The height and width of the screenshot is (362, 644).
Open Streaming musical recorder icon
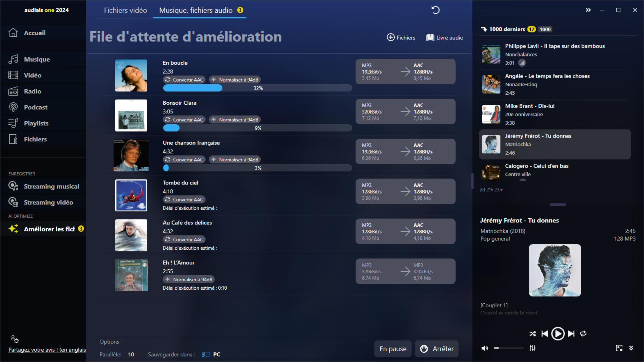[x=13, y=186]
